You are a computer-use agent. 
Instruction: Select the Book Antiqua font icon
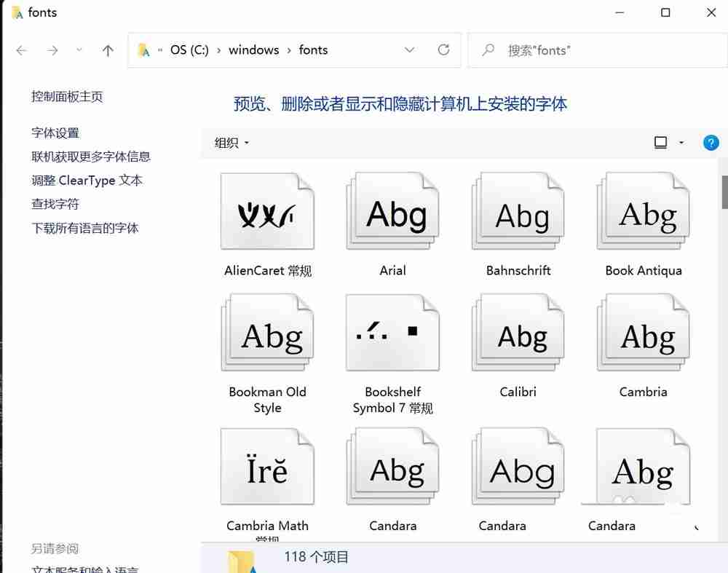click(643, 211)
